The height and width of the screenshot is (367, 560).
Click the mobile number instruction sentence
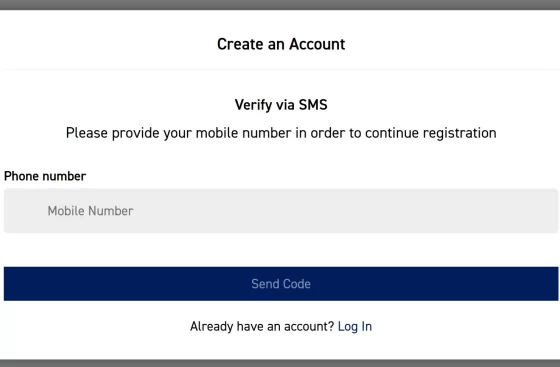point(281,133)
